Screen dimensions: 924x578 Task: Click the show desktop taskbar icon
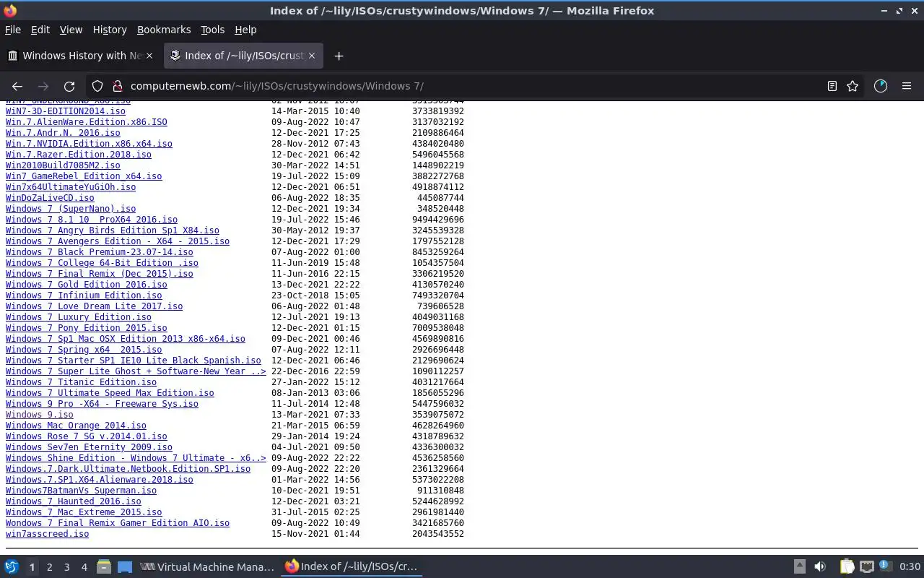click(x=125, y=567)
